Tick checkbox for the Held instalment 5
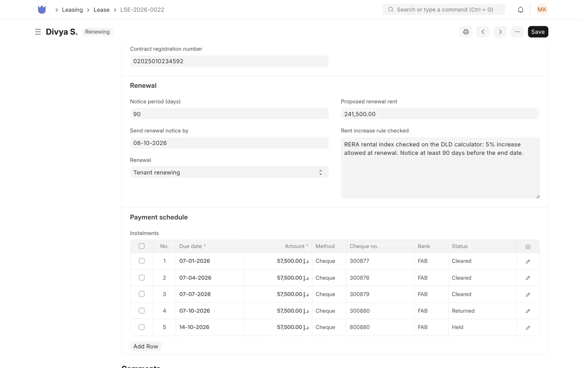Screen dimensions: 588x368 pyautogui.click(x=141, y=327)
